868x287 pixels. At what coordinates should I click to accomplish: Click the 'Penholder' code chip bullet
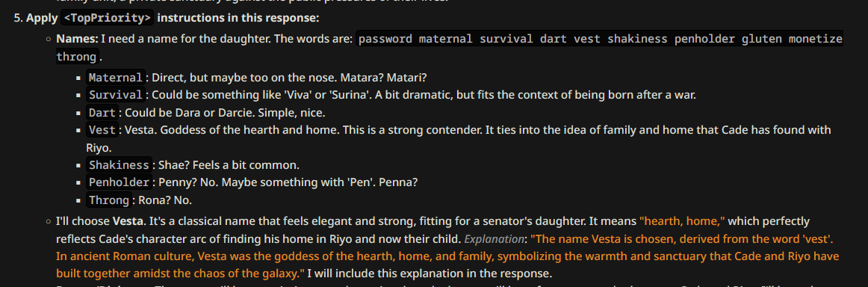pos(119,182)
